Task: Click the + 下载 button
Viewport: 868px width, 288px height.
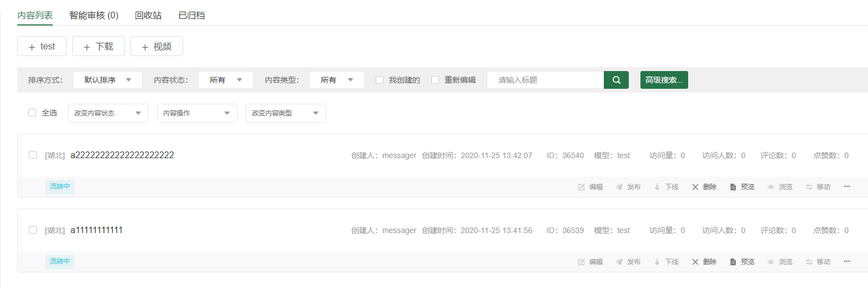Action: [98, 47]
